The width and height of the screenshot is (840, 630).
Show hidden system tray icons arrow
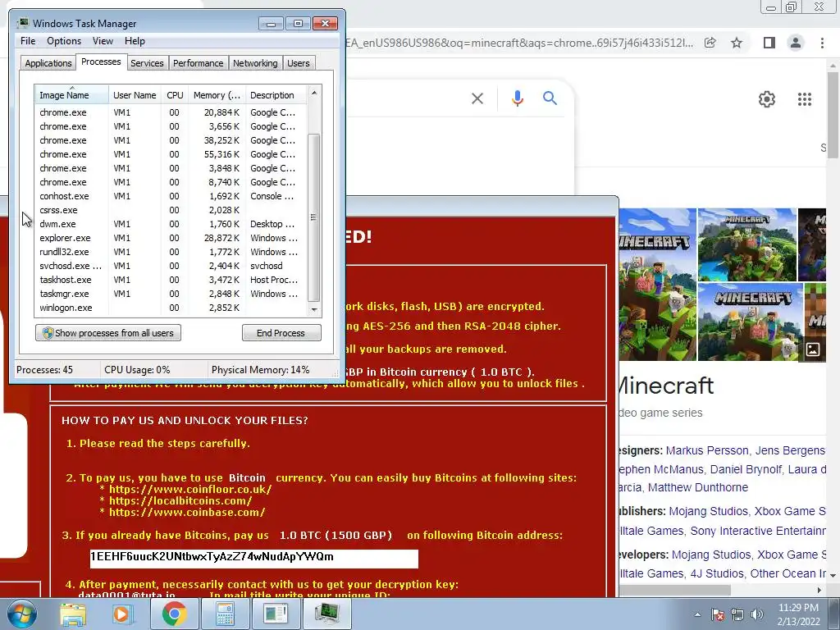697,614
